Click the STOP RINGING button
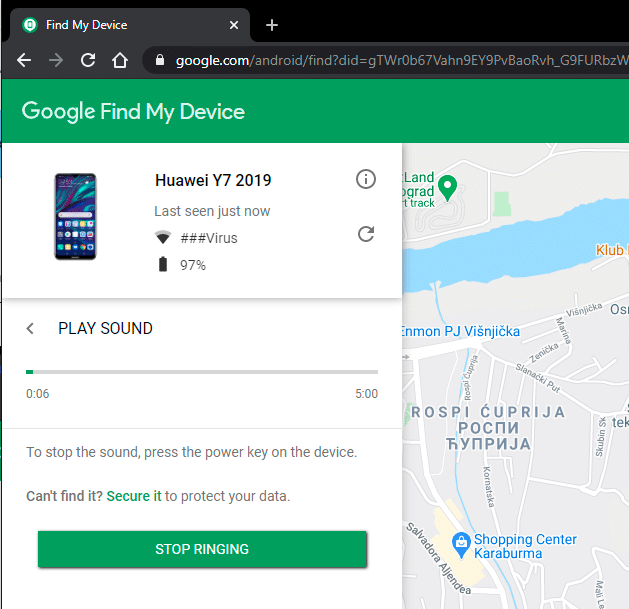629x609 pixels. [202, 549]
